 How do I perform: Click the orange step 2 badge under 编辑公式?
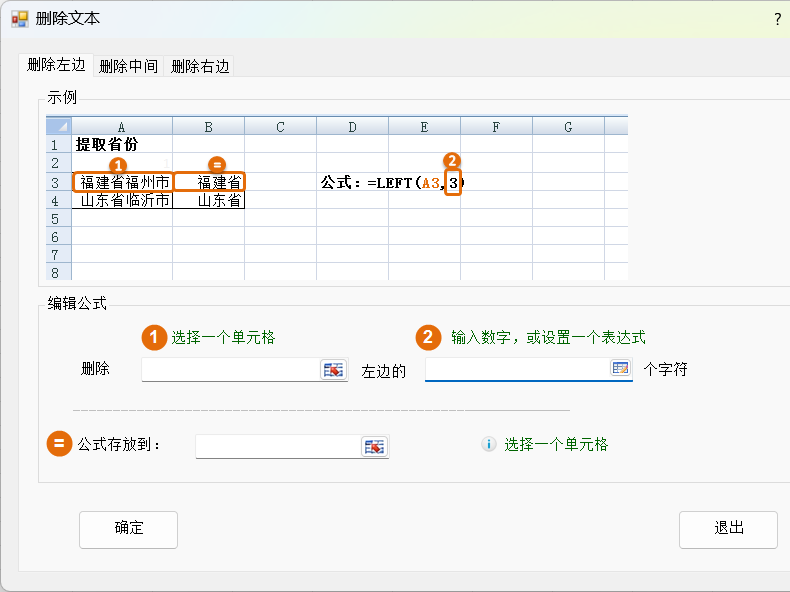(429, 337)
